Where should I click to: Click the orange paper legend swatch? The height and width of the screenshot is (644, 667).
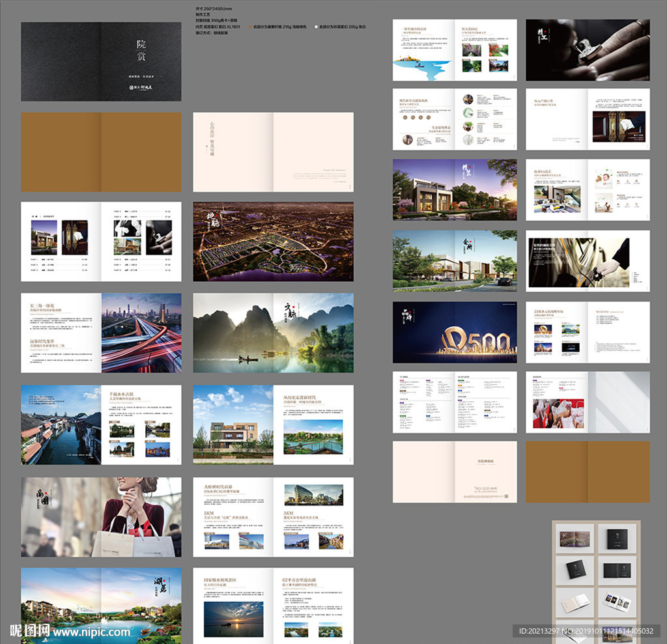pos(251,27)
